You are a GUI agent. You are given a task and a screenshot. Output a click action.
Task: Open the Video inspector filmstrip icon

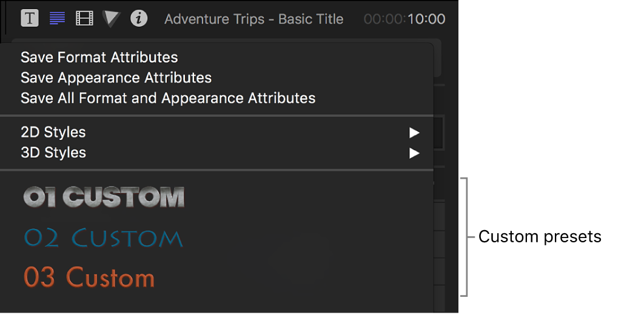coord(84,18)
